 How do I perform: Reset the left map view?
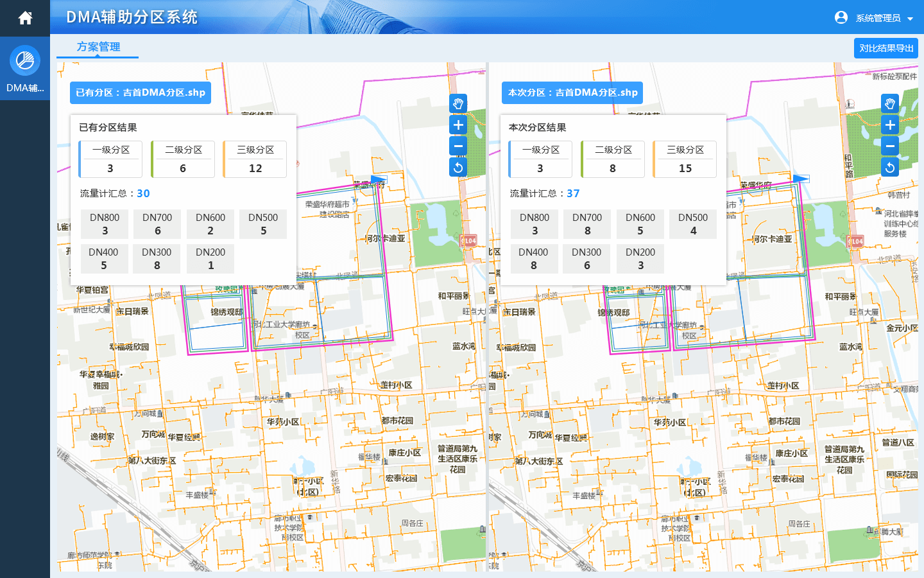coord(458,168)
